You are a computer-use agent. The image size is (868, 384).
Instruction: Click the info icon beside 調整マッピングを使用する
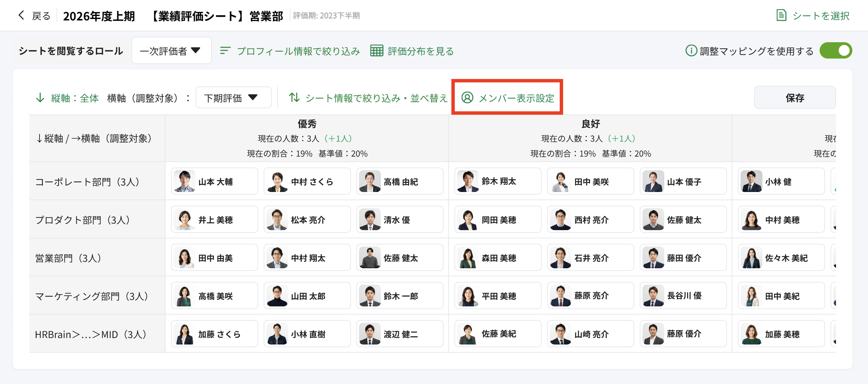click(691, 51)
